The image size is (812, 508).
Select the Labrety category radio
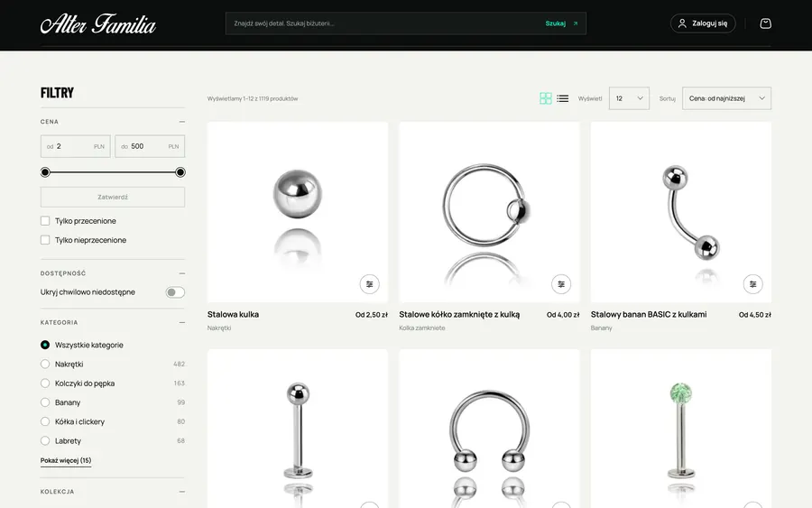point(45,440)
